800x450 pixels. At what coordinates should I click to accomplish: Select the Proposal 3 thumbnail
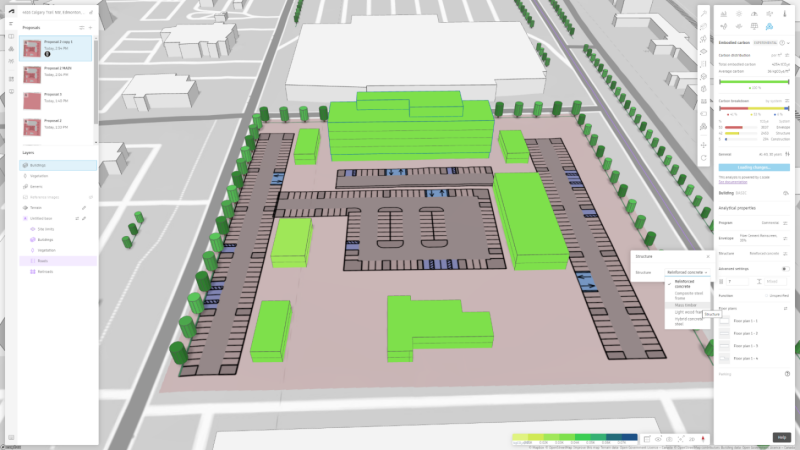[33, 101]
